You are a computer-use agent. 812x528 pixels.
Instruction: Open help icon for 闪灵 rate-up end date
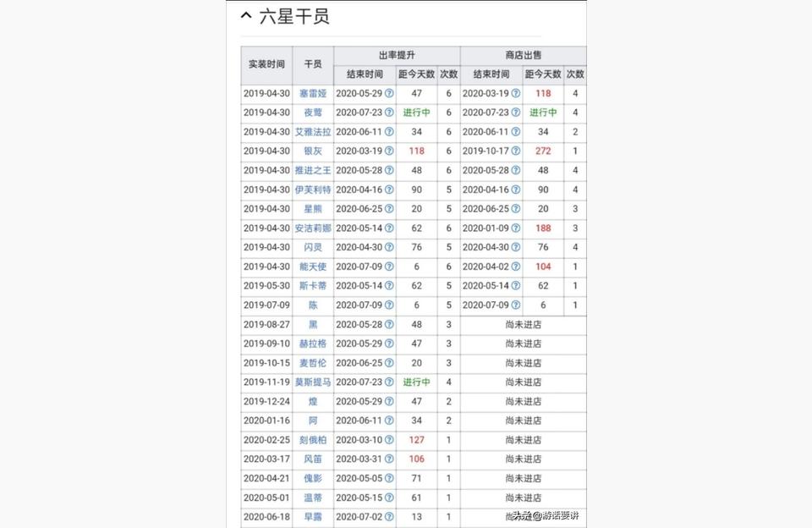pos(389,247)
